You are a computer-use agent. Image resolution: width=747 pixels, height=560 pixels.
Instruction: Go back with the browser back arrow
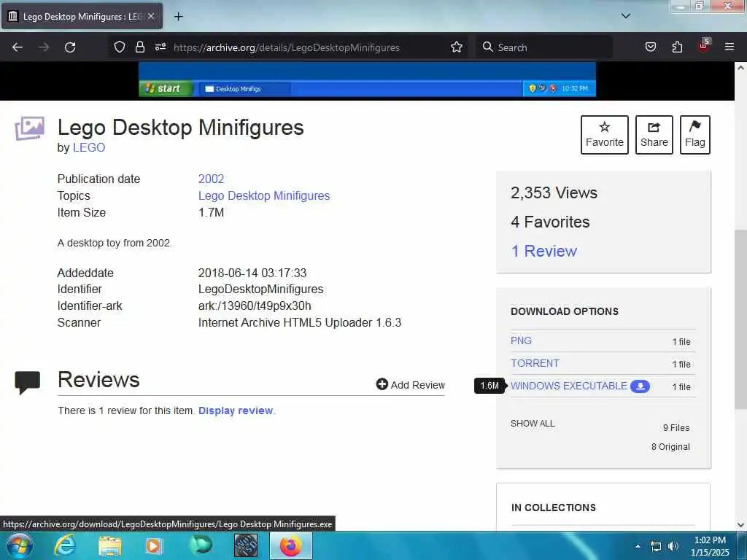point(18,47)
